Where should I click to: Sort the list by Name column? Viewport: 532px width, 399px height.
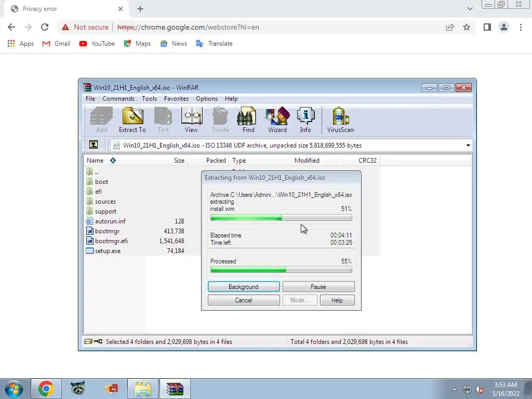click(114, 161)
